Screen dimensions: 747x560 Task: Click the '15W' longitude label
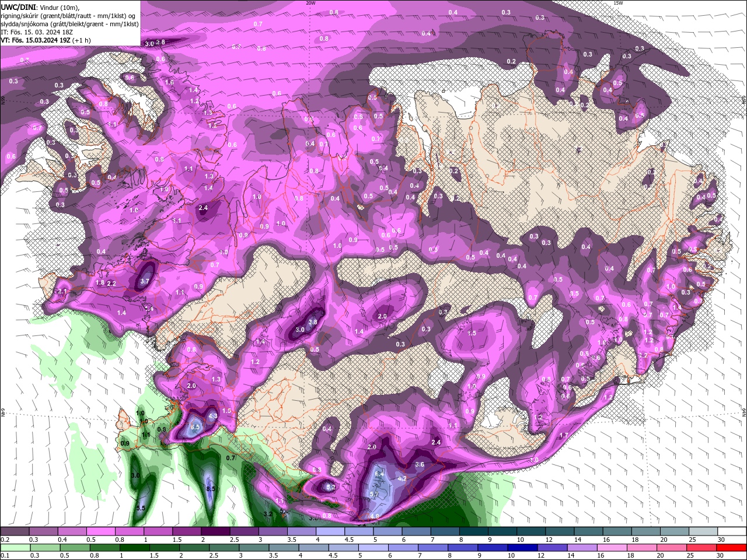pos(618,3)
